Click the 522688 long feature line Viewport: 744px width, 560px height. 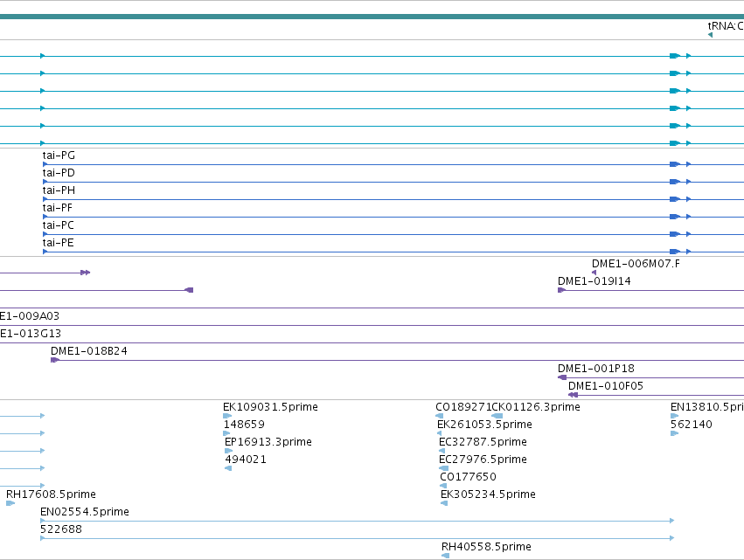(x=358, y=539)
